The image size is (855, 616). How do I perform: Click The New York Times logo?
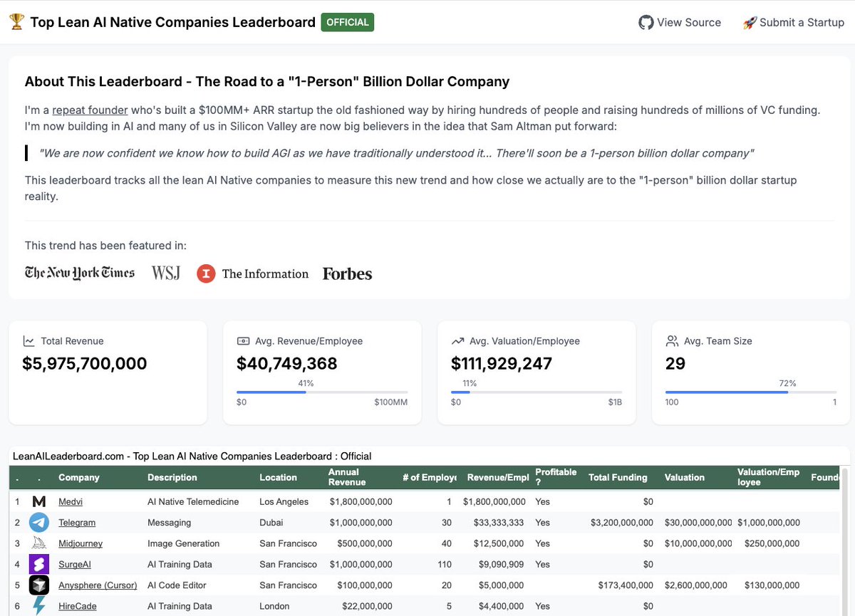[80, 273]
